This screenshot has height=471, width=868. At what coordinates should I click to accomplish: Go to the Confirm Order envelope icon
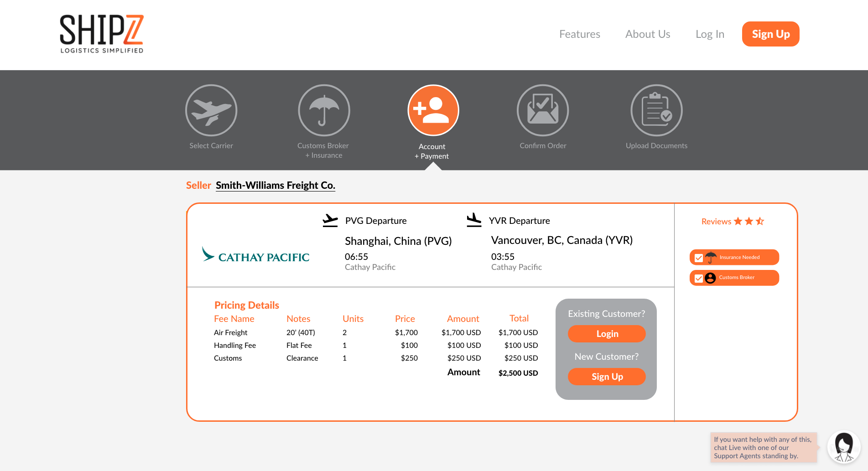543,110
